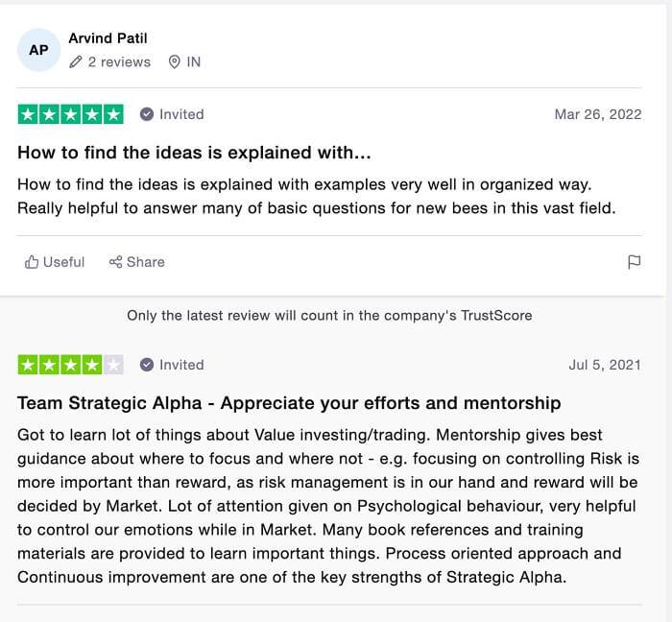Click the thumbs-up Useful icon
This screenshot has width=672, height=622.
32,262
